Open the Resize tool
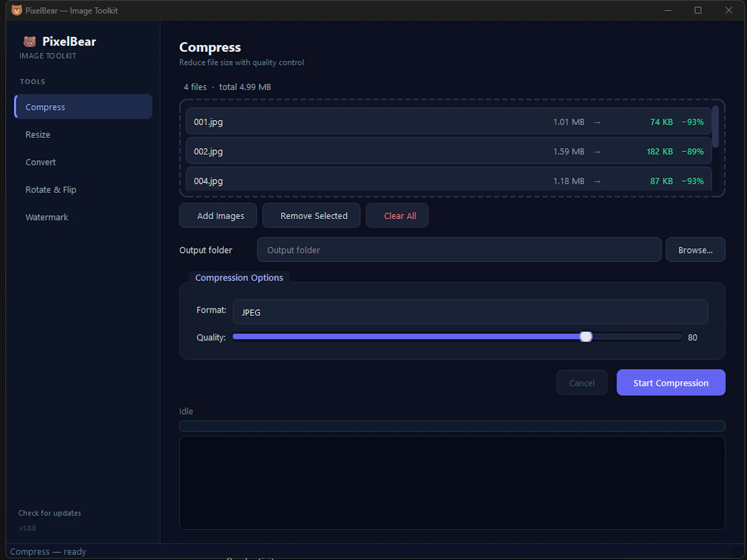The height and width of the screenshot is (560, 747). click(x=37, y=135)
